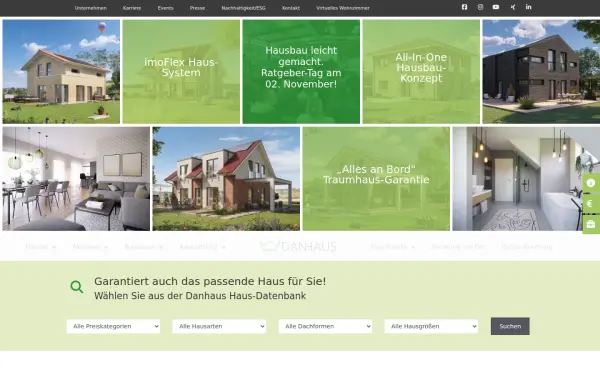Open the Ratgeber-Tag am 02. November tile
The image size is (600, 375).
coord(301,72)
